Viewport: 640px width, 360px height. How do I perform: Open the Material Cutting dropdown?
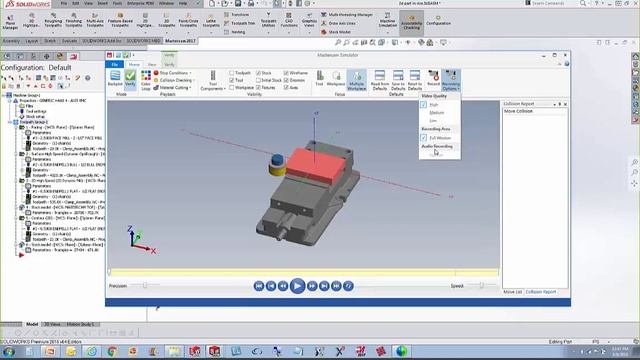(x=173, y=88)
